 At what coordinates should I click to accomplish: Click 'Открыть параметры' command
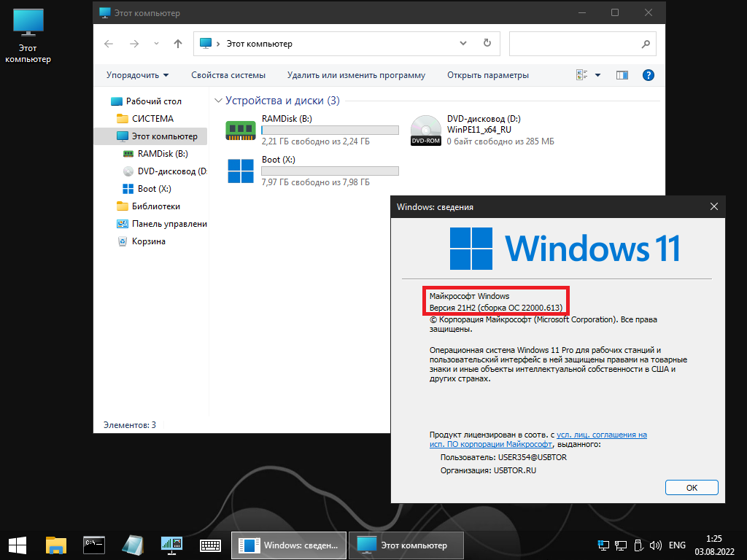click(x=488, y=75)
